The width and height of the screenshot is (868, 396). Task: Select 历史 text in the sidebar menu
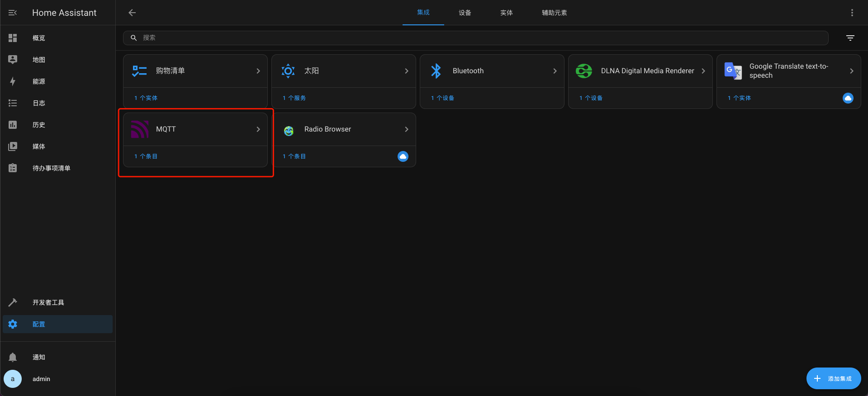click(39, 125)
